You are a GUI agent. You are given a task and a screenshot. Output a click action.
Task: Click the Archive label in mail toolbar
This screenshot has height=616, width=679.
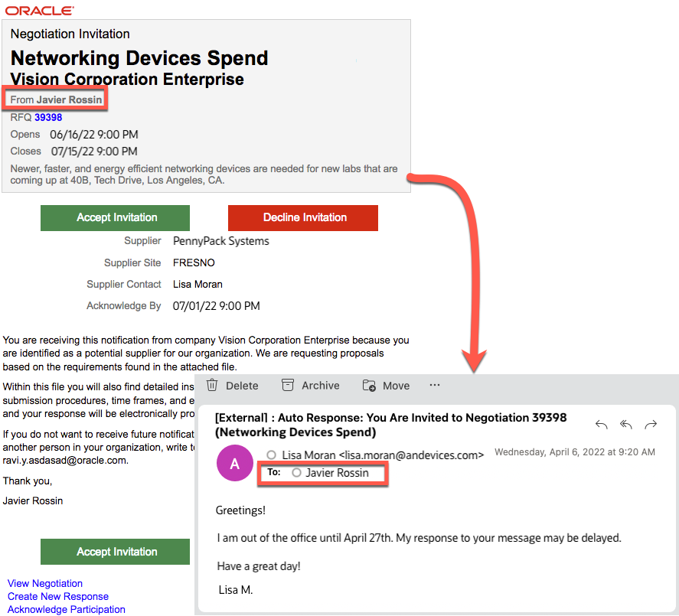tap(321, 386)
